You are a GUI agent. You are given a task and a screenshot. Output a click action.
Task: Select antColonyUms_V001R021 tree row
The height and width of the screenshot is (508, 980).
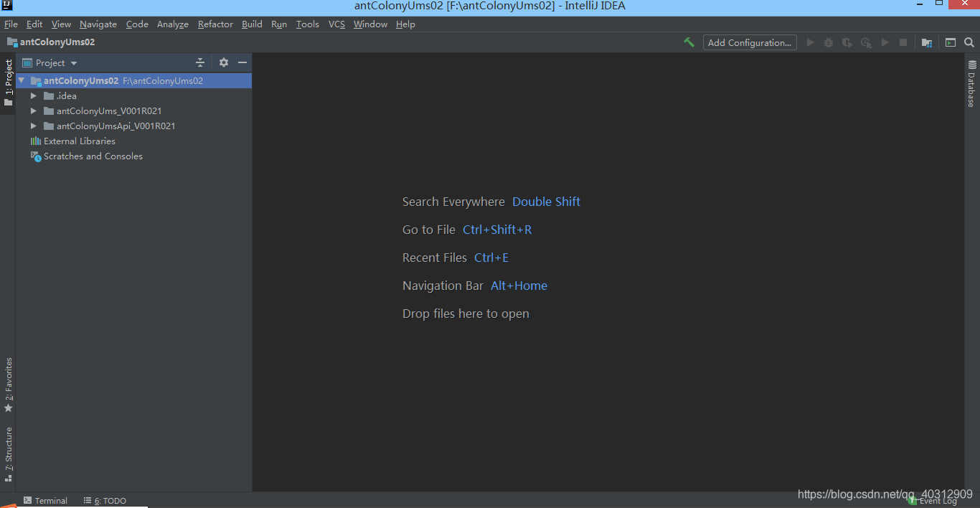(x=133, y=111)
